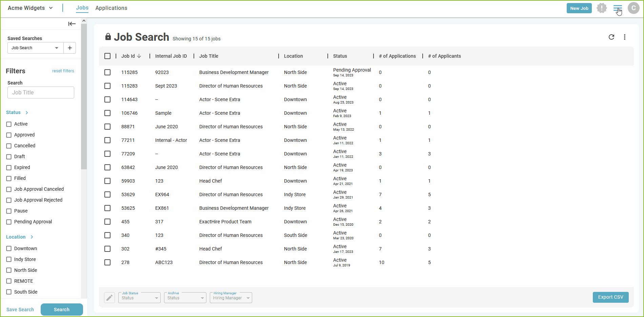The height and width of the screenshot is (317, 644).
Task: Open the user avatar C menu
Action: [x=633, y=8]
